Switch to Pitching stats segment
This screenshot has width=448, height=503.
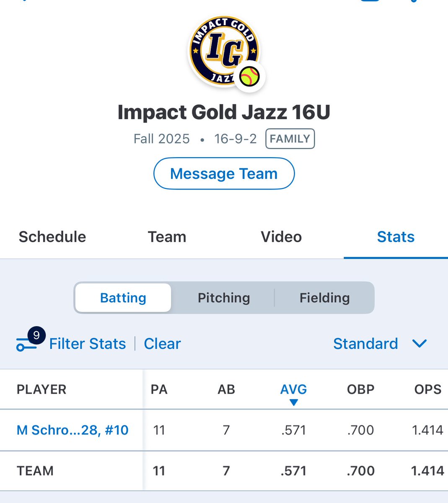click(x=224, y=298)
